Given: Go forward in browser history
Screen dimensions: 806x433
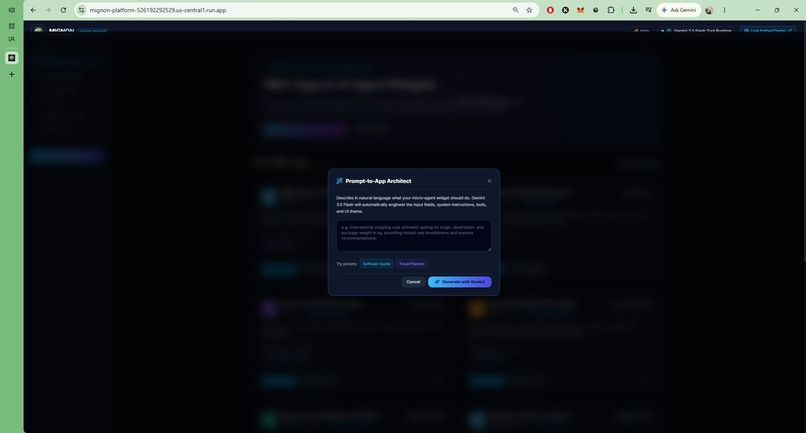Looking at the screenshot, I should click(48, 10).
